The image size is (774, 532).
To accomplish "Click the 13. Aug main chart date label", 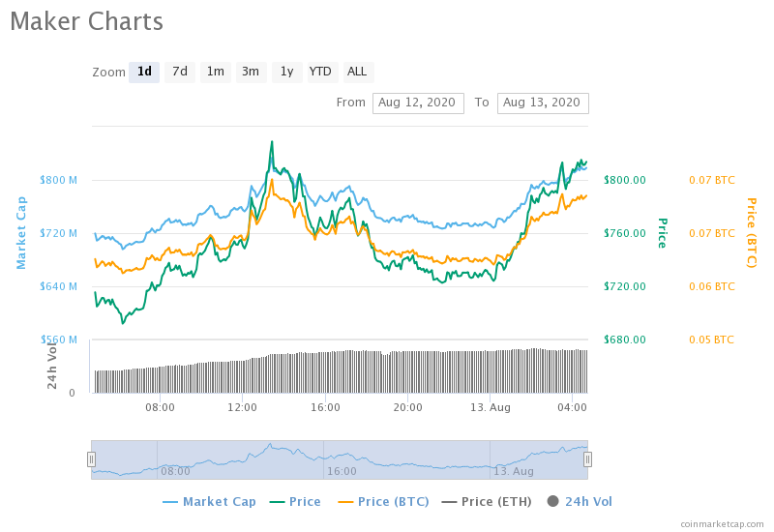I will (x=491, y=407).
